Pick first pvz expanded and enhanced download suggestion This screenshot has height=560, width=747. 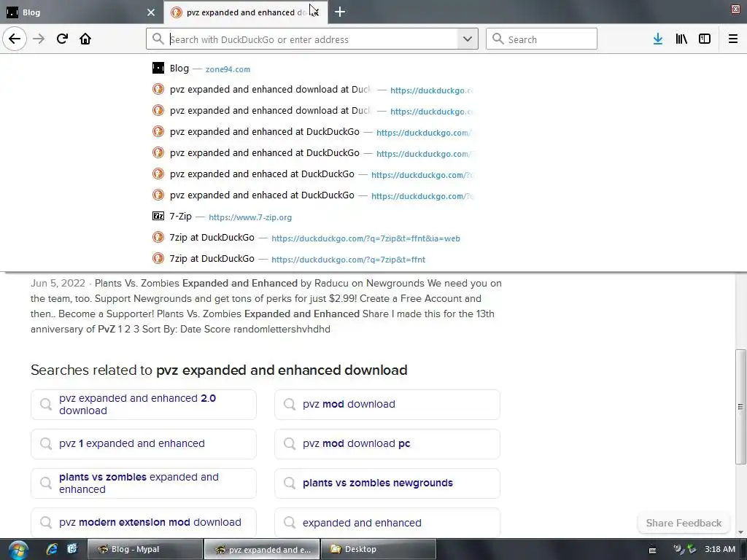[x=312, y=89]
